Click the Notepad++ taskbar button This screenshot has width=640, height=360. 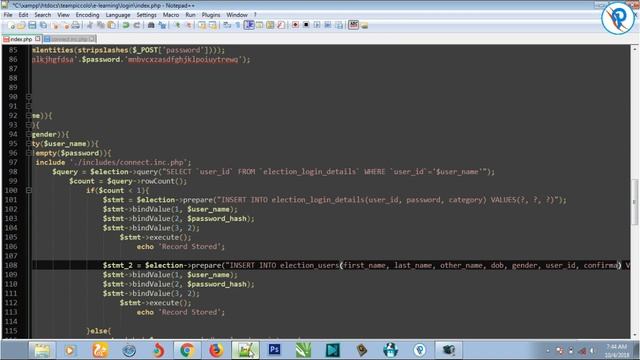tap(245, 350)
